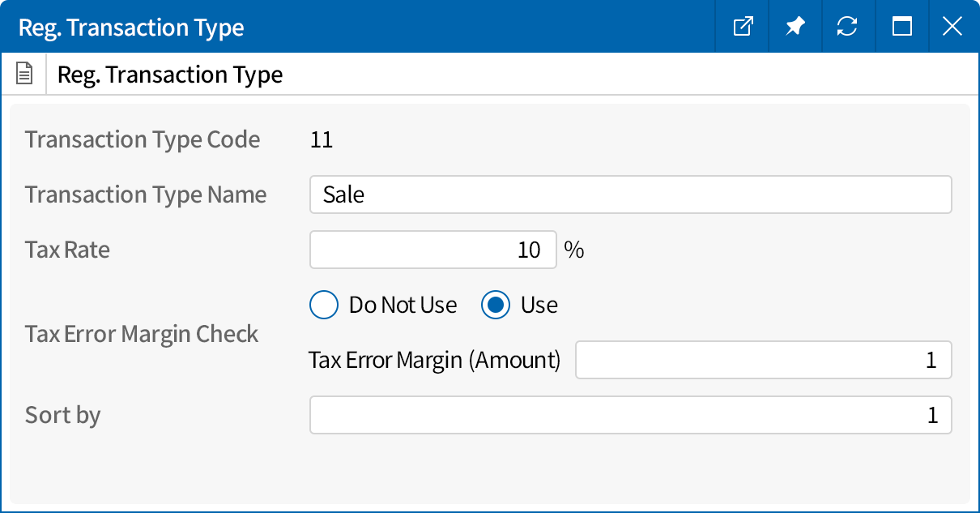
Task: Click the Tax Rate label
Action: pos(67,250)
